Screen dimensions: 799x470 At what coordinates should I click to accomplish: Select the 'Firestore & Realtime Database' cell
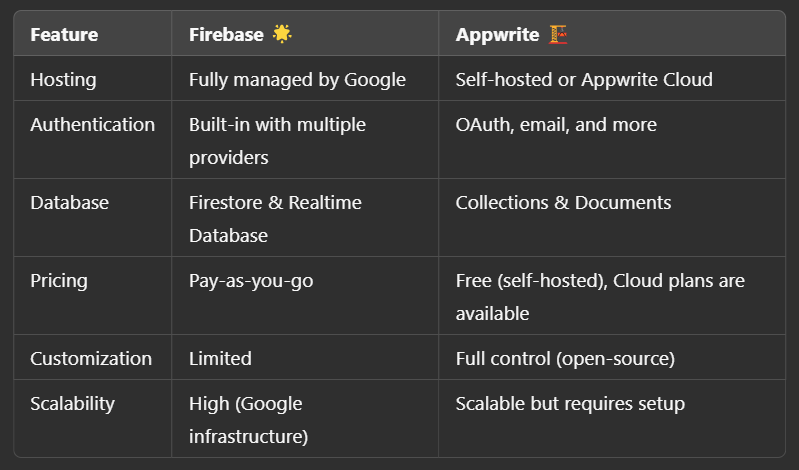[x=275, y=218]
